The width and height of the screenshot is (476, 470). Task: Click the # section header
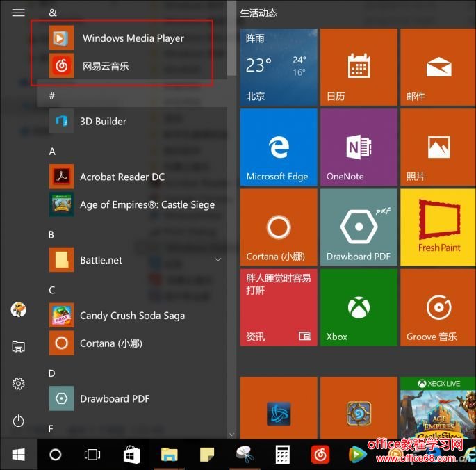tap(52, 96)
